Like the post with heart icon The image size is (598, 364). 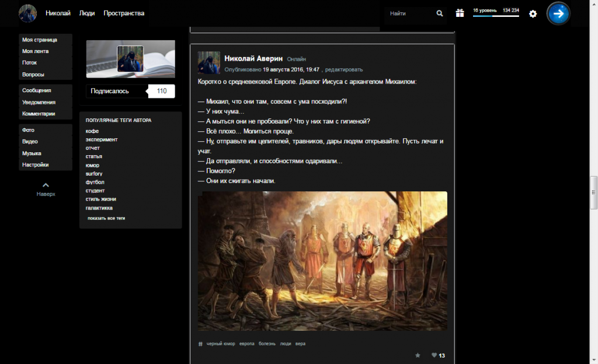(x=434, y=355)
